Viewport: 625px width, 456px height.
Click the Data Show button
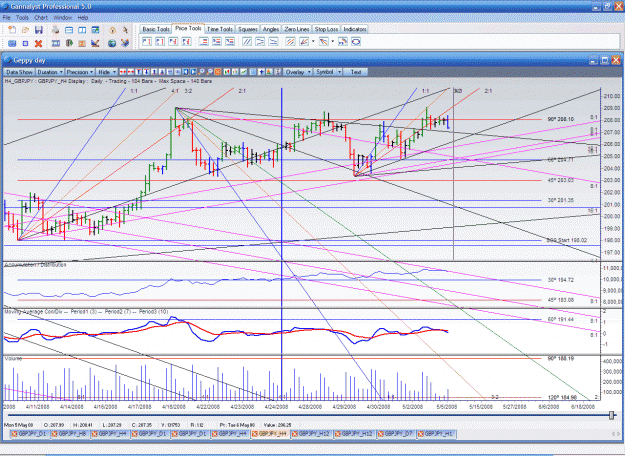(19, 72)
